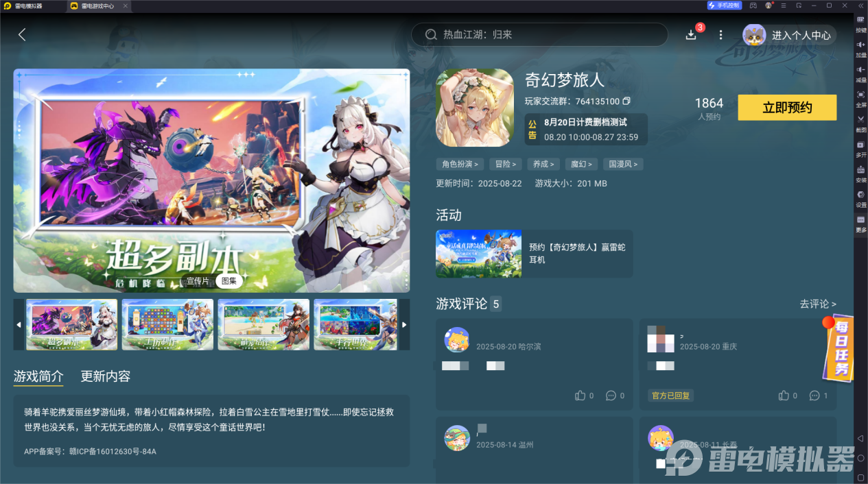The height and width of the screenshot is (484, 868).
Task: Select the 超多副本 thumbnail
Action: pyautogui.click(x=71, y=324)
